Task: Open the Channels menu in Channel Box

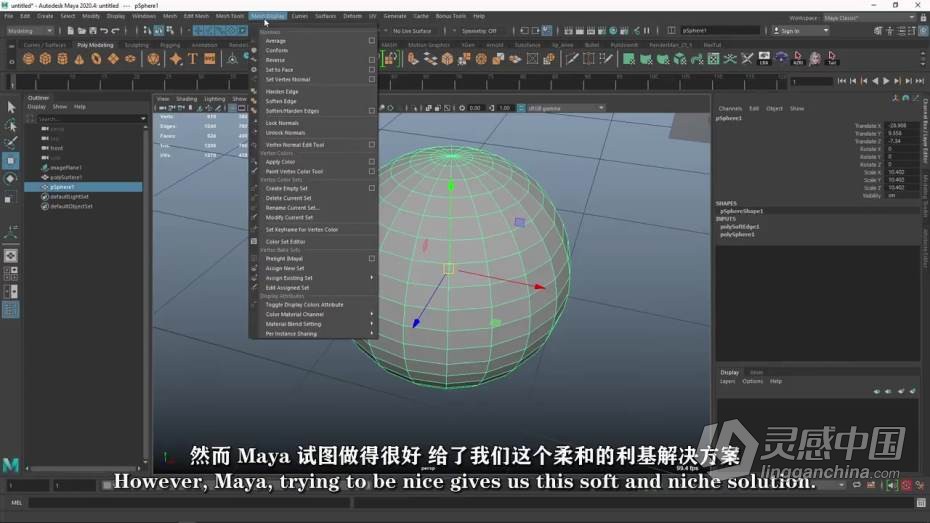Action: (730, 109)
